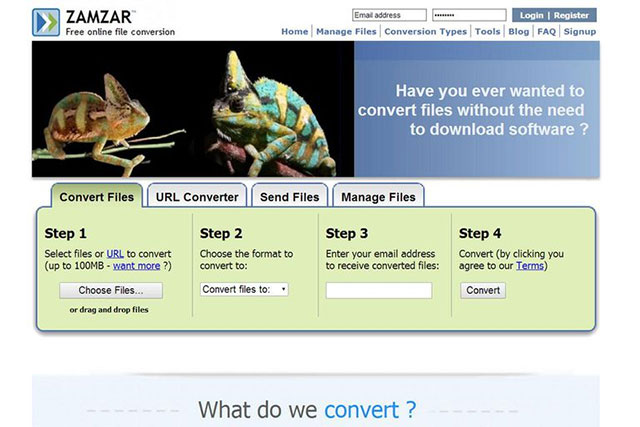This screenshot has height=427, width=640.
Task: Click the chameleon banner image
Action: pos(192,108)
